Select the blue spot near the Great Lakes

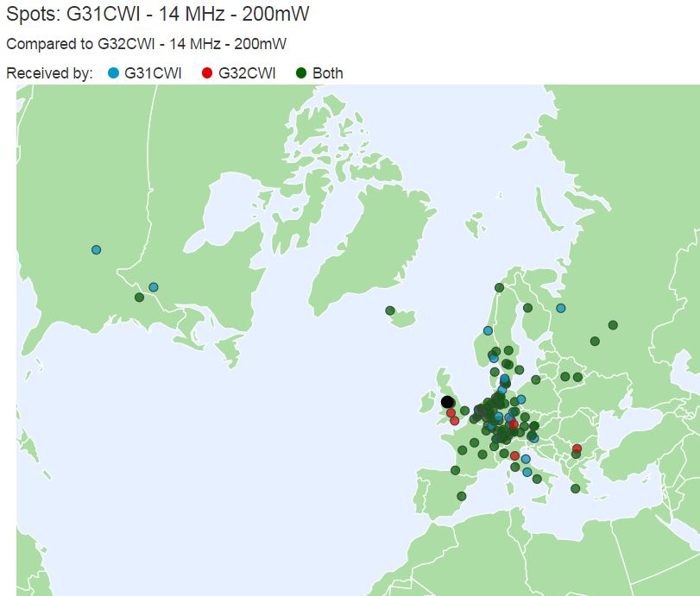tap(153, 287)
